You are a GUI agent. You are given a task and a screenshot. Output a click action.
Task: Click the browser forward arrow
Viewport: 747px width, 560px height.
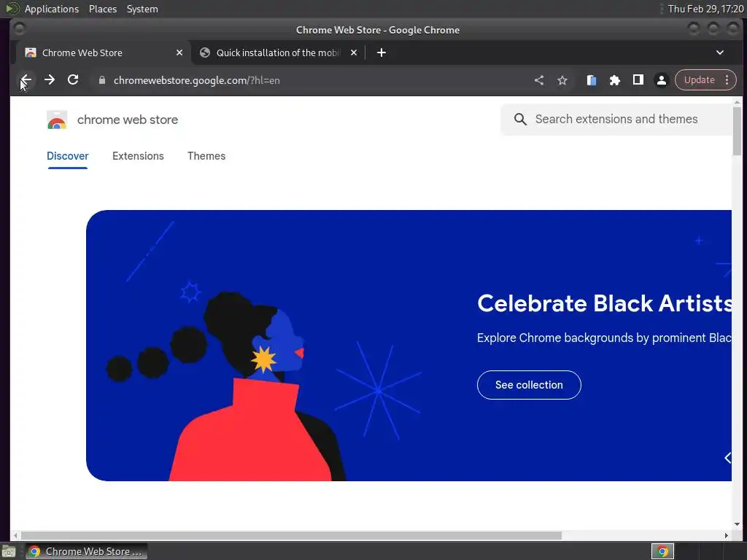coord(50,80)
